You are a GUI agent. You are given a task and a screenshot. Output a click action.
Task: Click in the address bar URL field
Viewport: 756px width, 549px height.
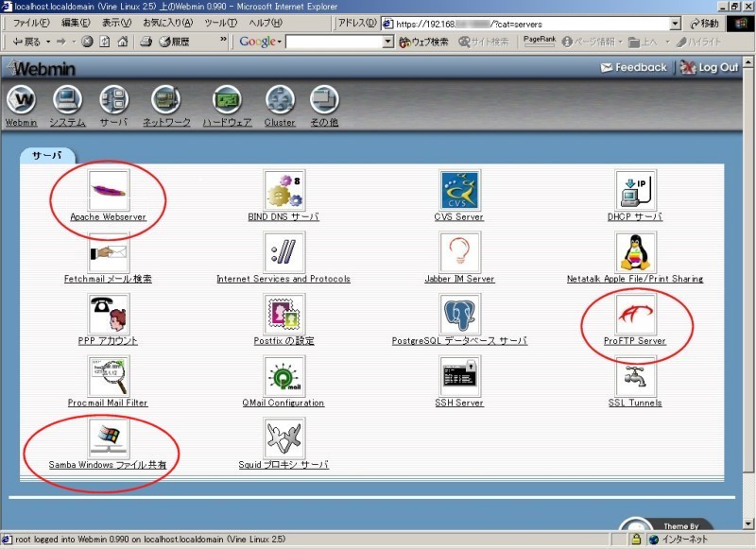click(x=526, y=24)
